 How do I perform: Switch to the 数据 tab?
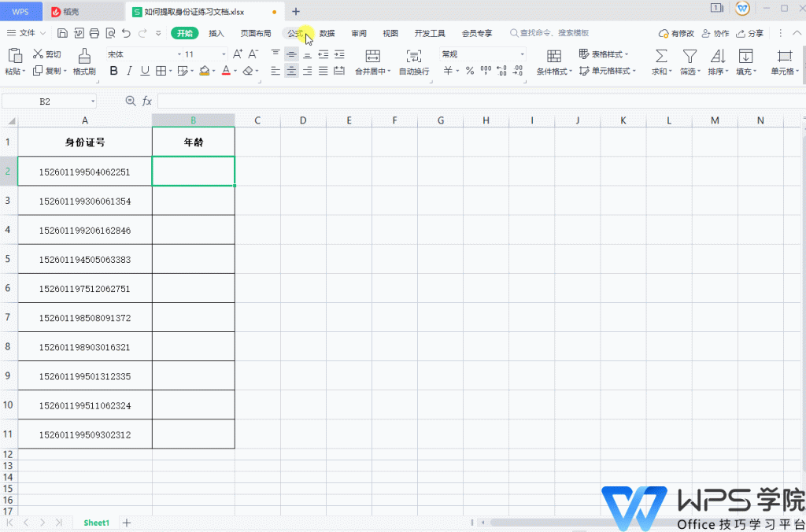327,33
